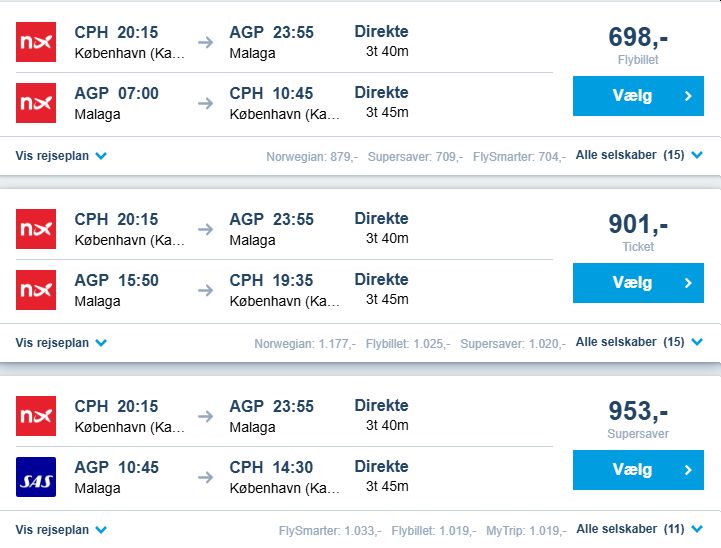
Task: Click Norwegian: 1.177,- price link
Action: click(x=305, y=343)
